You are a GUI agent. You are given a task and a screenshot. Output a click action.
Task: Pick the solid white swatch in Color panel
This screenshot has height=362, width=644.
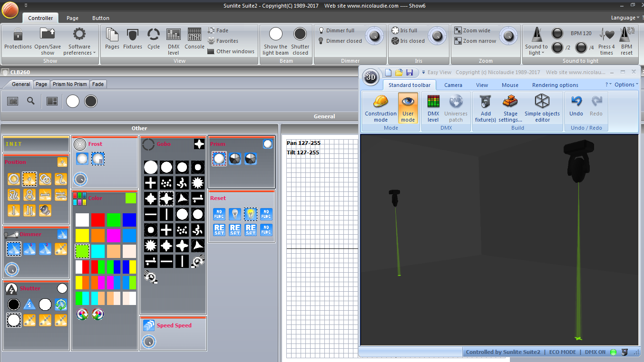pyautogui.click(x=82, y=220)
